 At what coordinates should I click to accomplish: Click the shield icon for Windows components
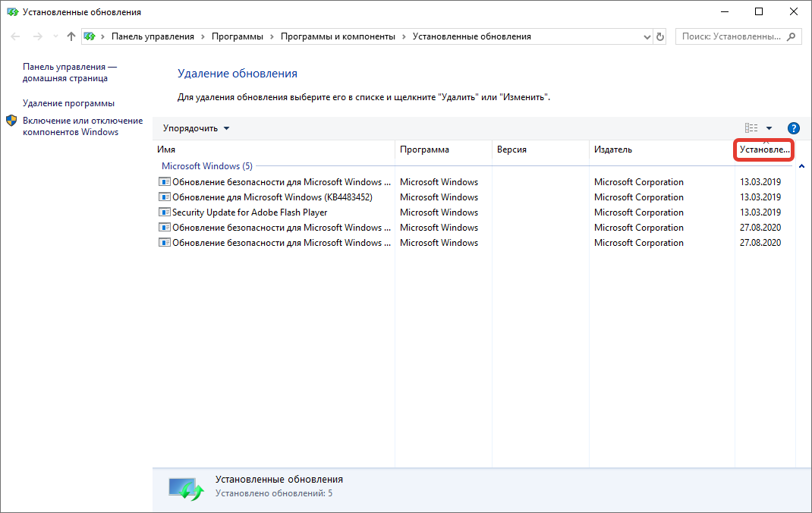click(x=11, y=121)
